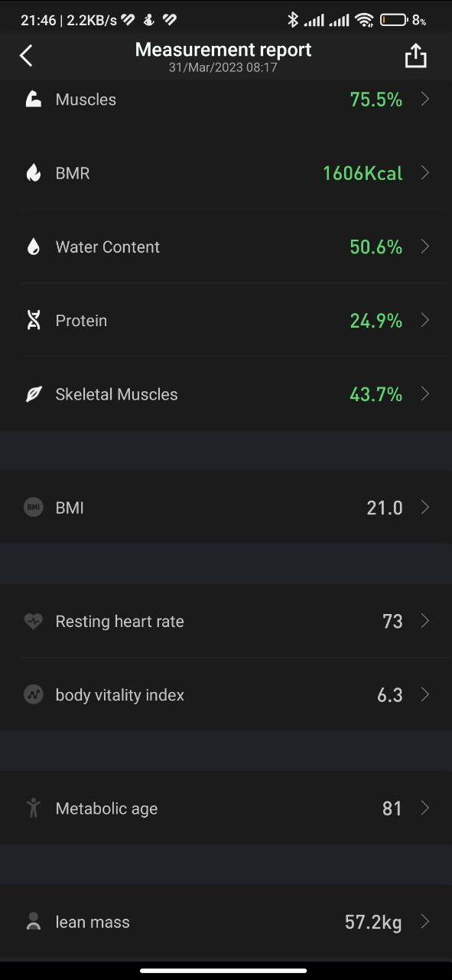The image size is (452, 980).
Task: Tap the BMR flame icon
Action: point(33,173)
